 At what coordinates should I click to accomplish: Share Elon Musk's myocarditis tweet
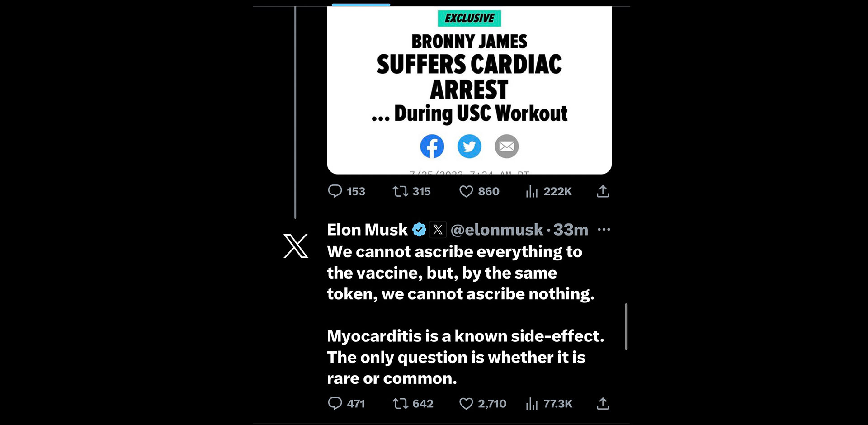pos(603,403)
